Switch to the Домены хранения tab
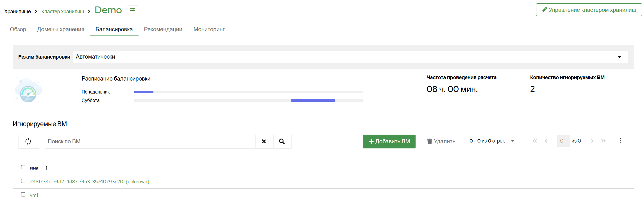Image resolution: width=644 pixels, height=207 pixels. pyautogui.click(x=61, y=29)
